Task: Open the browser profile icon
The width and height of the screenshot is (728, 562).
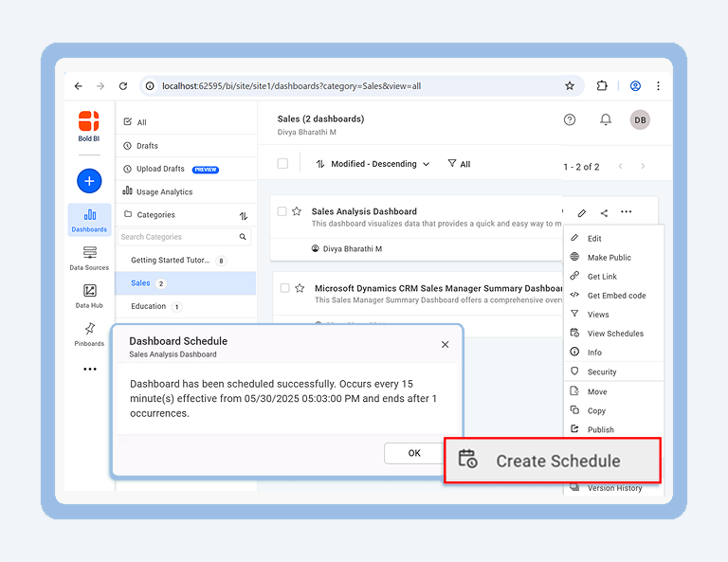Action: (635, 86)
